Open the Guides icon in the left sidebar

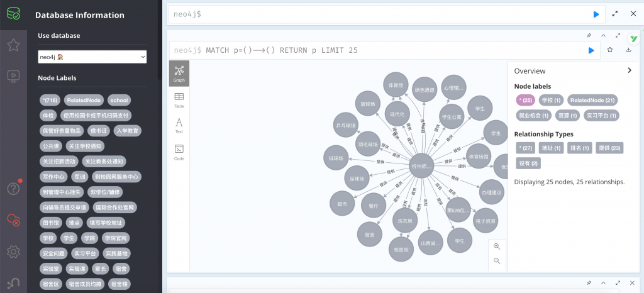(13, 76)
